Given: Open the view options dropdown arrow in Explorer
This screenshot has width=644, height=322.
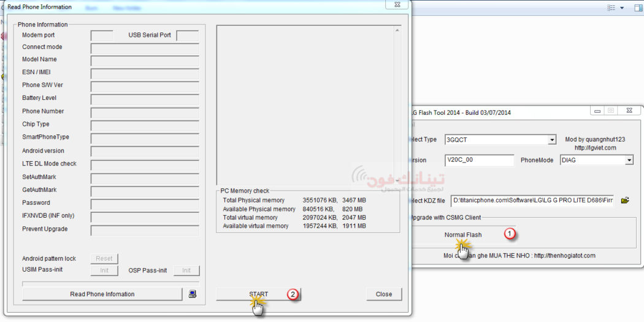Looking at the screenshot, I should 622,8.
